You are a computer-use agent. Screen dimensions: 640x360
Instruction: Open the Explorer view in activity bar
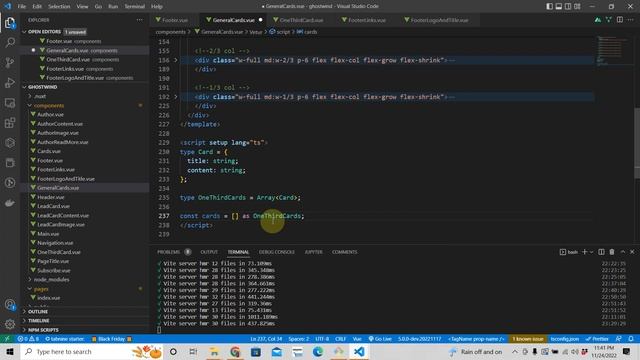10,23
